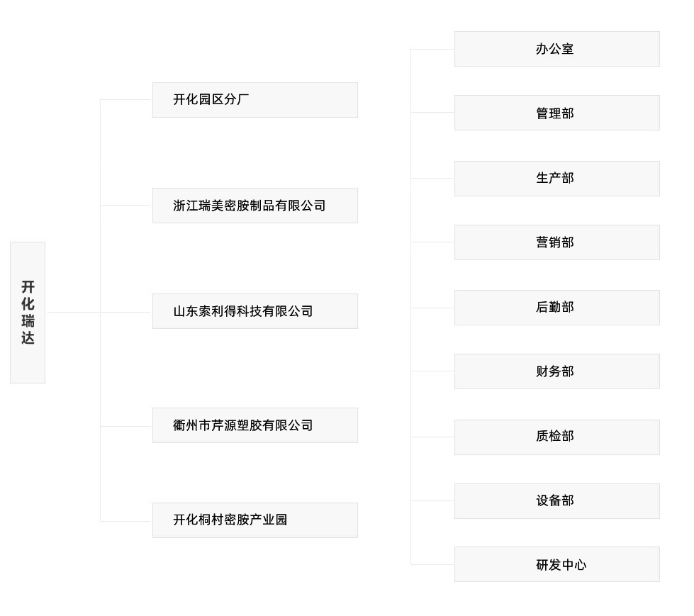Click the 营销部 department box
694x616 pixels.
pyautogui.click(x=556, y=242)
